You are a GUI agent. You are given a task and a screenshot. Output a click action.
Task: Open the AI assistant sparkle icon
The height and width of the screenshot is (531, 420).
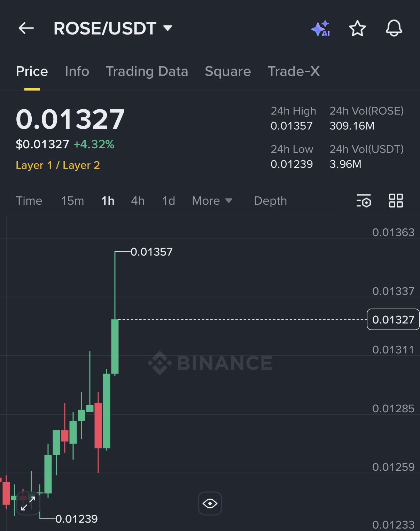pyautogui.click(x=320, y=29)
